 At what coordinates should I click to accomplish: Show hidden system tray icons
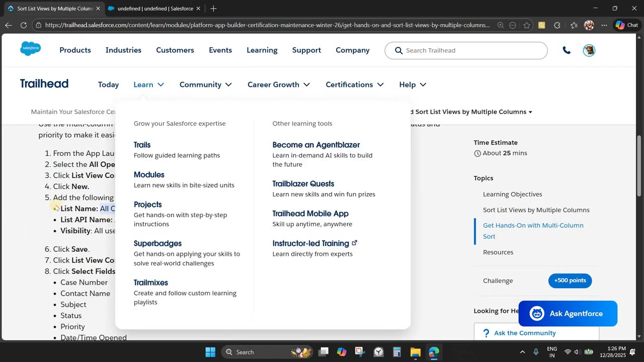pyautogui.click(x=522, y=352)
